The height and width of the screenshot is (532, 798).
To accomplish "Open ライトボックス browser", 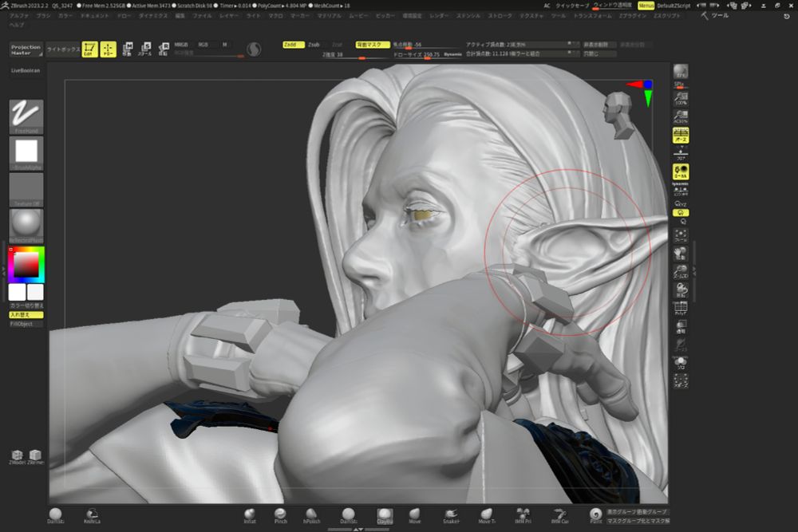I will click(63, 49).
